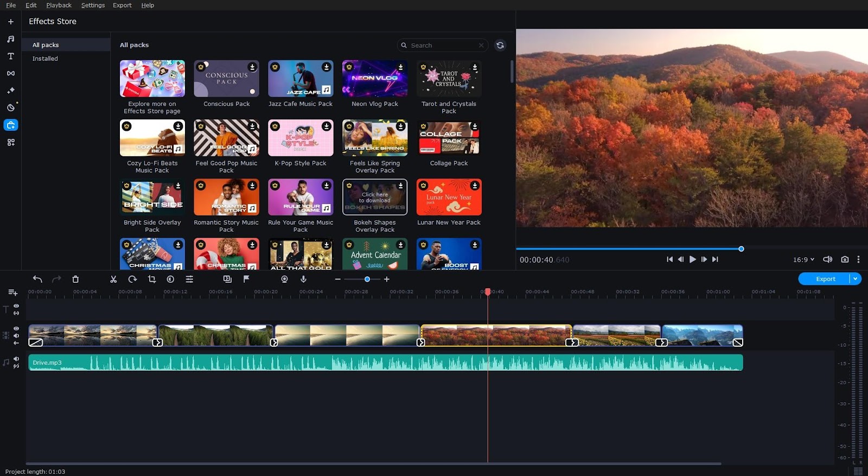The image size is (868, 476).
Task: Open clip properties with the sliders icon
Action: click(x=189, y=279)
